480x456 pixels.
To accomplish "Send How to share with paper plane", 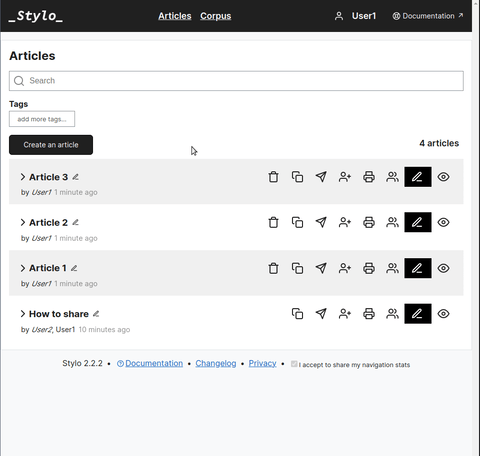I will point(321,314).
